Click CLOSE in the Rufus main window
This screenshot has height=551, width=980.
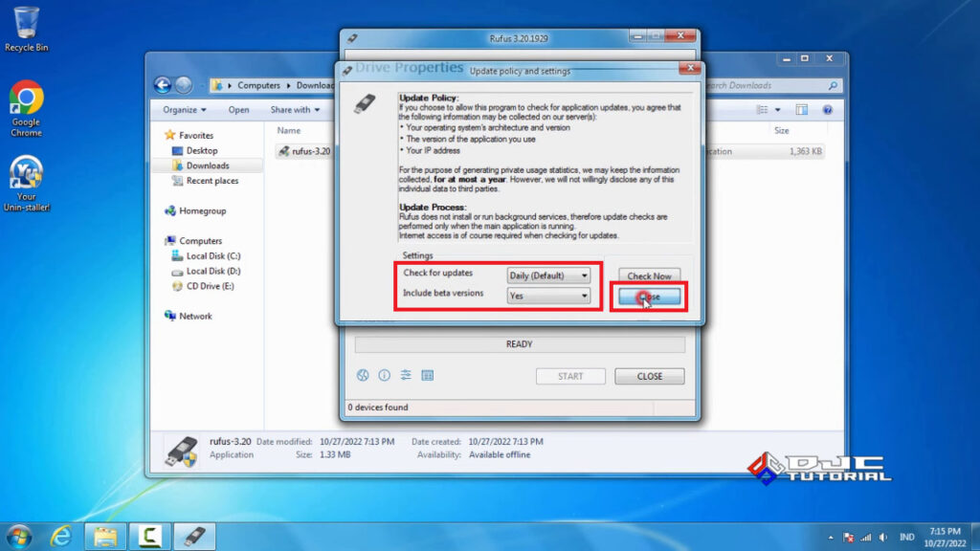pos(649,376)
